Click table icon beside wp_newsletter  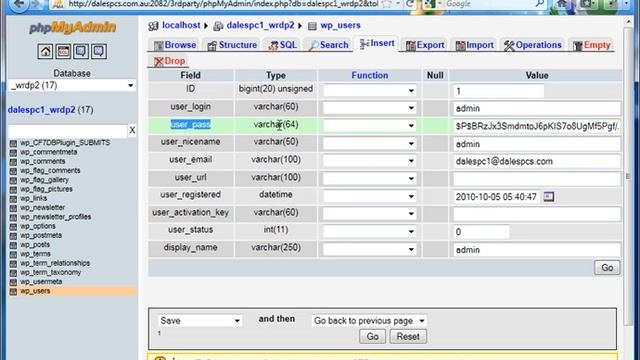pyautogui.click(x=13, y=208)
